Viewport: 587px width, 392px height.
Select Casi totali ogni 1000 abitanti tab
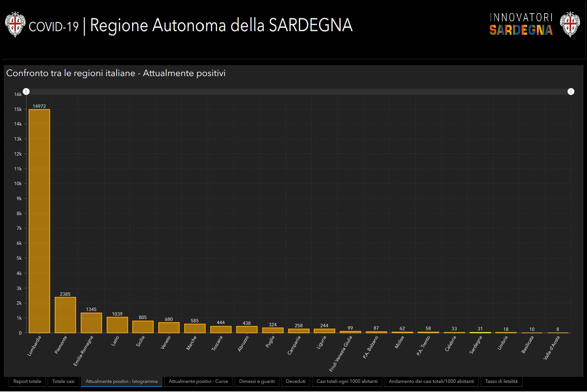[x=347, y=382]
